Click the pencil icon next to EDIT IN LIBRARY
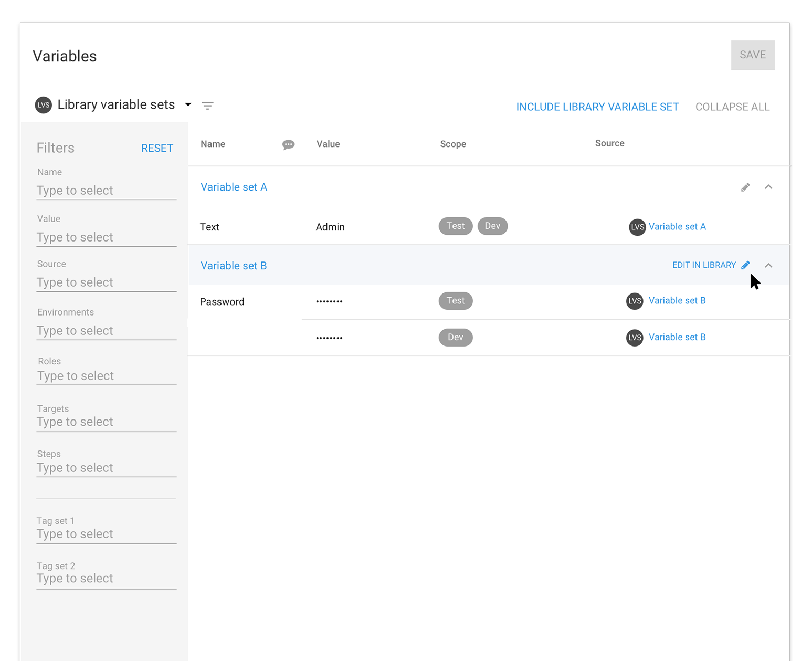Screen dimensions: 812x661 746,265
